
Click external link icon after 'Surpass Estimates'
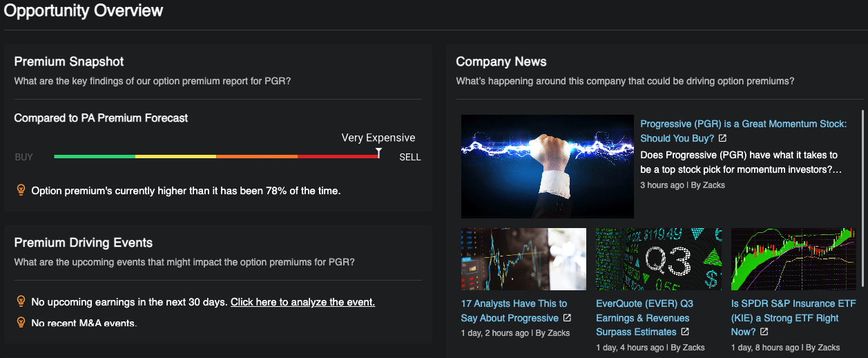pyautogui.click(x=684, y=332)
